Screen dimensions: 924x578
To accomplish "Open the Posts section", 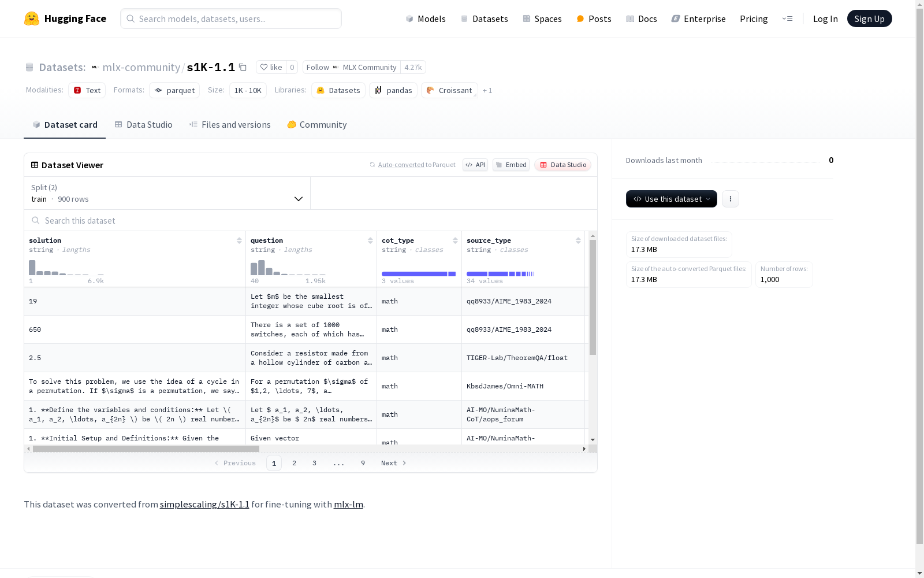I will (x=594, y=18).
